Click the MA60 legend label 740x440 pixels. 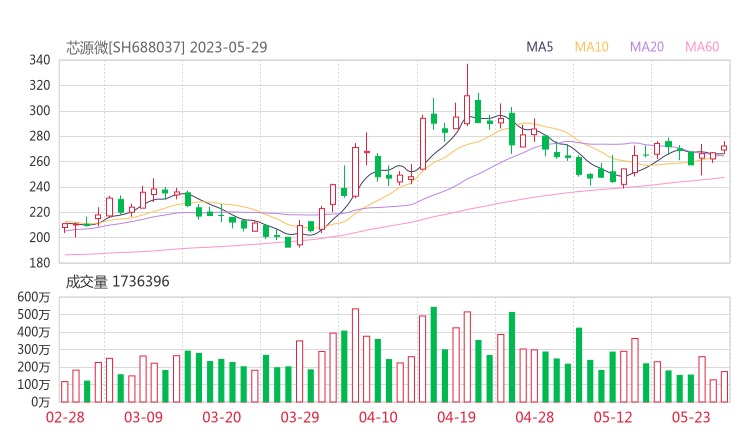pos(702,47)
